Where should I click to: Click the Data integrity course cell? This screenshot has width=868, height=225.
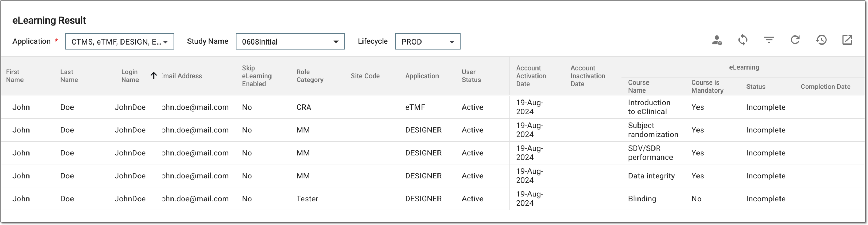[x=651, y=176]
